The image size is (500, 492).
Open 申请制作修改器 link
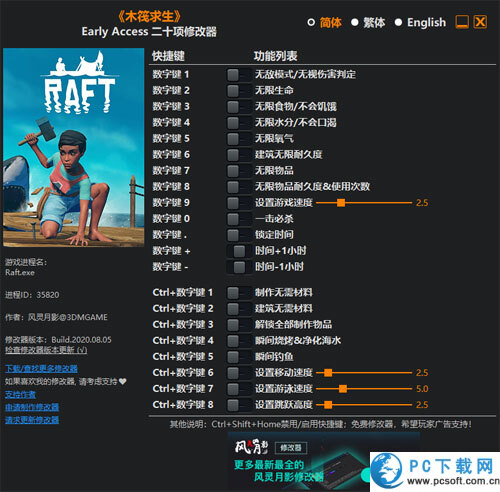(32, 407)
